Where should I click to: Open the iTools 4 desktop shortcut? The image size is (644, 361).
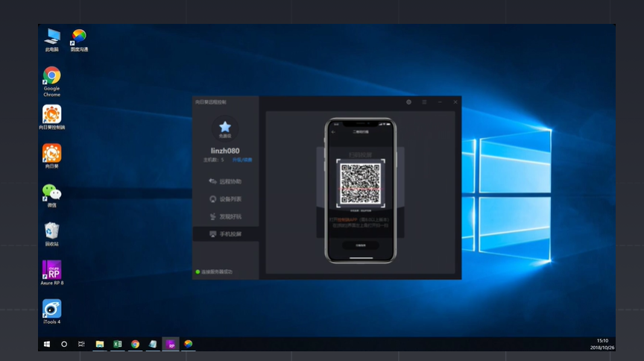click(51, 312)
